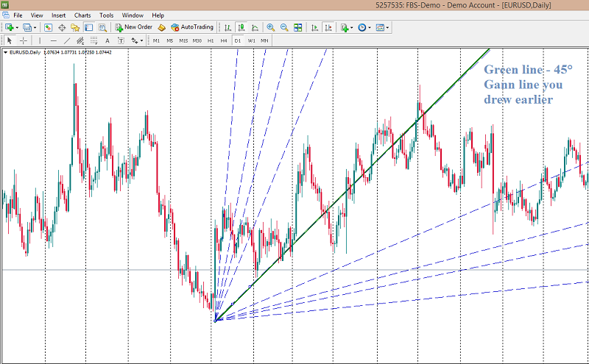Click the Zoom In magnifier icon

[271, 27]
